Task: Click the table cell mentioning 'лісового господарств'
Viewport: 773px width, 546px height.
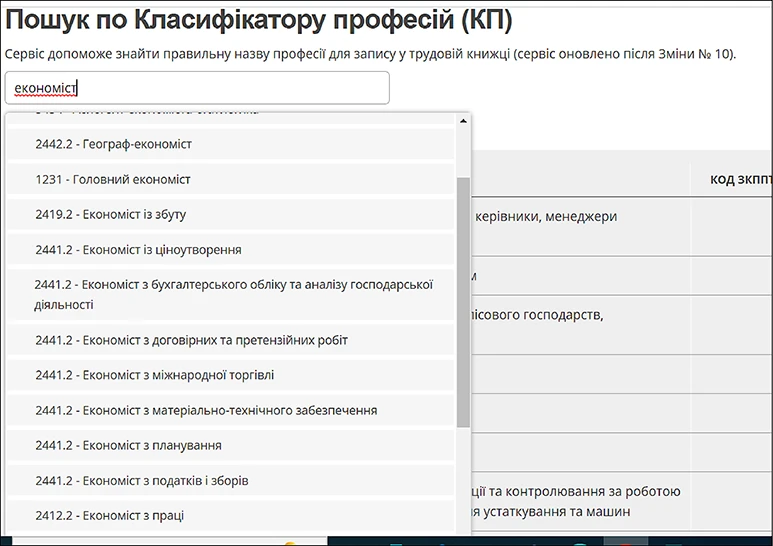Action: [x=537, y=315]
